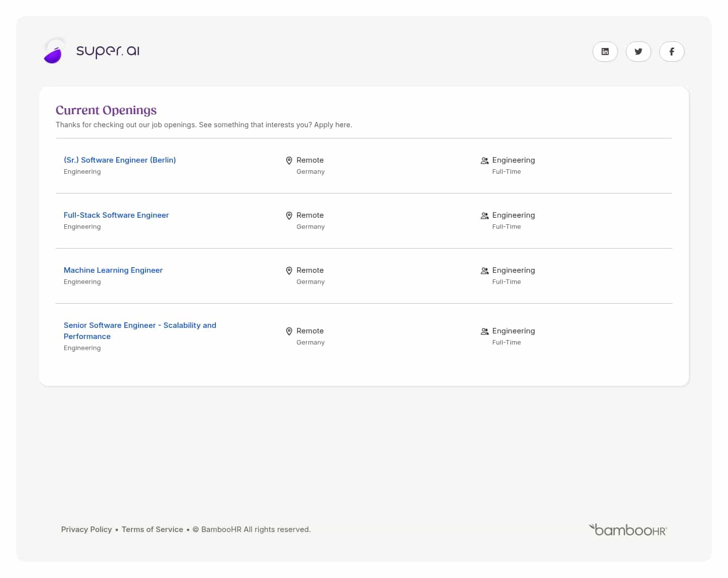Viewport: 728px width, 578px height.
Task: Click the location pin next to first Remote listing
Action: click(289, 160)
